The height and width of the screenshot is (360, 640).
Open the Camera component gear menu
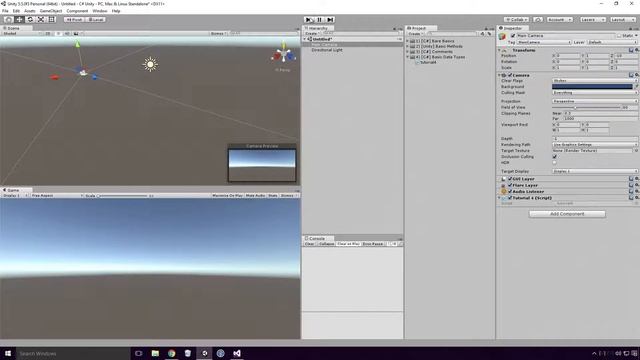click(x=637, y=75)
